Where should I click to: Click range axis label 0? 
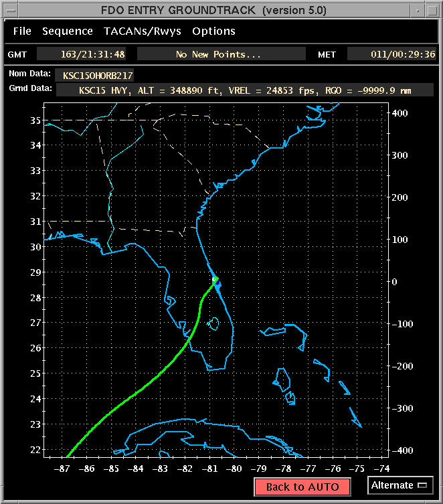click(x=395, y=282)
